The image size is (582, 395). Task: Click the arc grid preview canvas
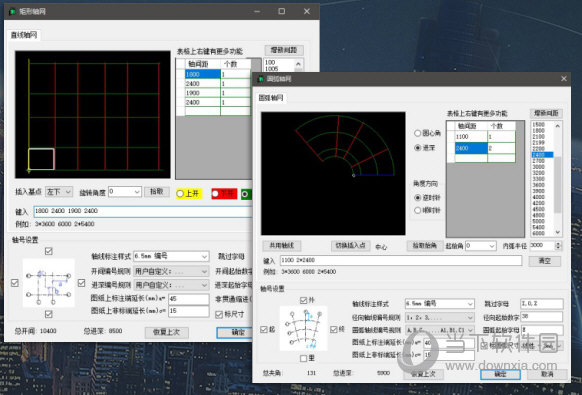(x=333, y=173)
